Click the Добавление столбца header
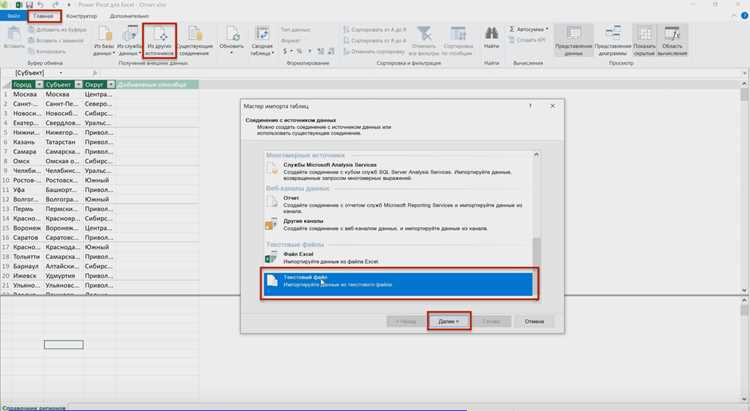Viewport: 750px width, 411px height. click(x=157, y=85)
